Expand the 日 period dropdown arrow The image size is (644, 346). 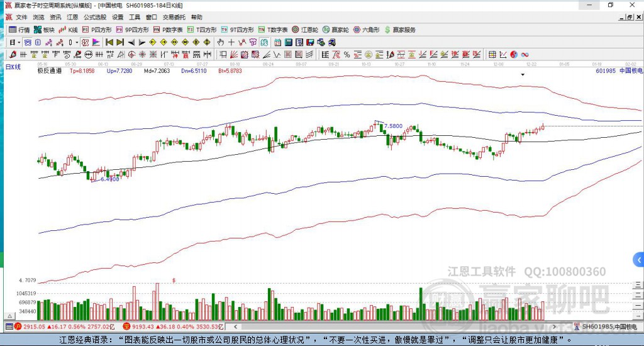point(19,42)
